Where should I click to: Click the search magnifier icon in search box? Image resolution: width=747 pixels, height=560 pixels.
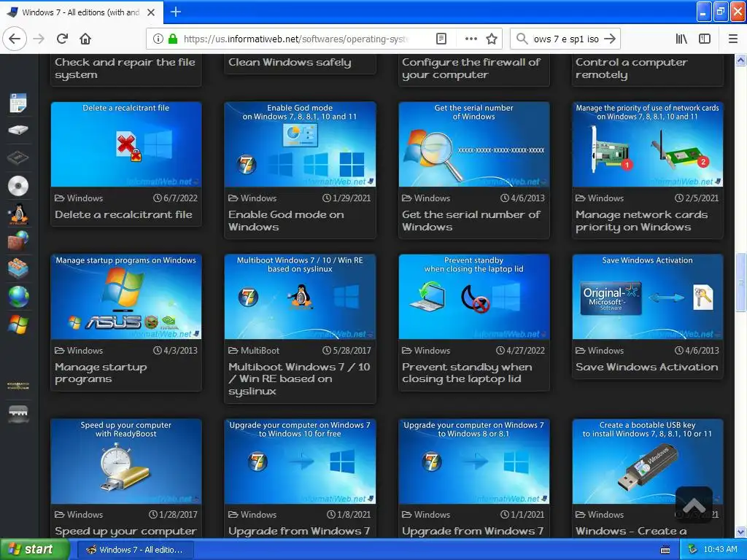click(522, 39)
